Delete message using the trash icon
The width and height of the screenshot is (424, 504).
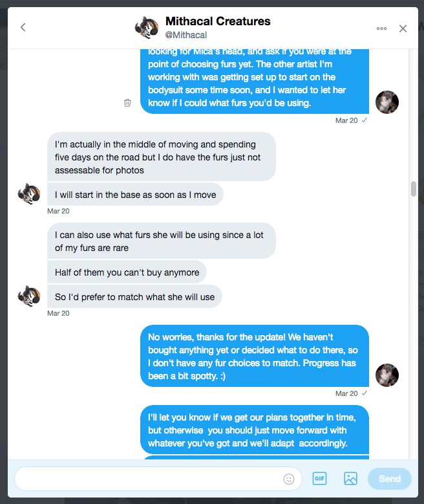click(127, 102)
